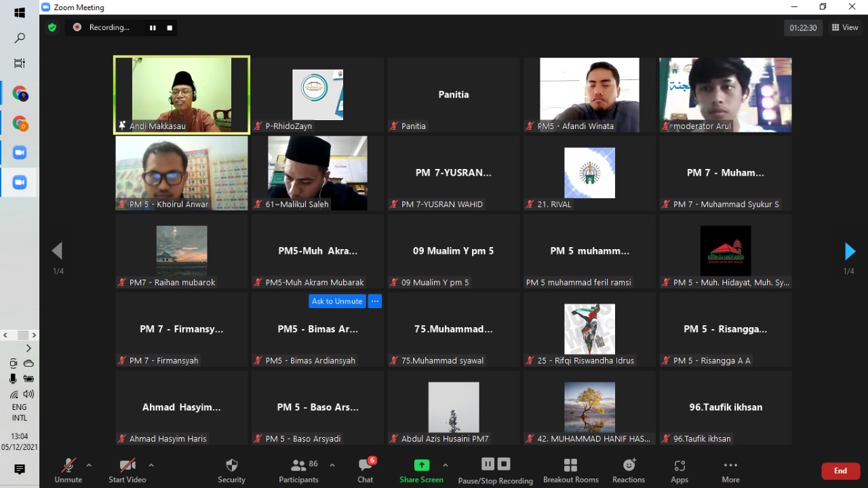Stop the recording in top bar
The width and height of the screenshot is (868, 488).
click(170, 28)
